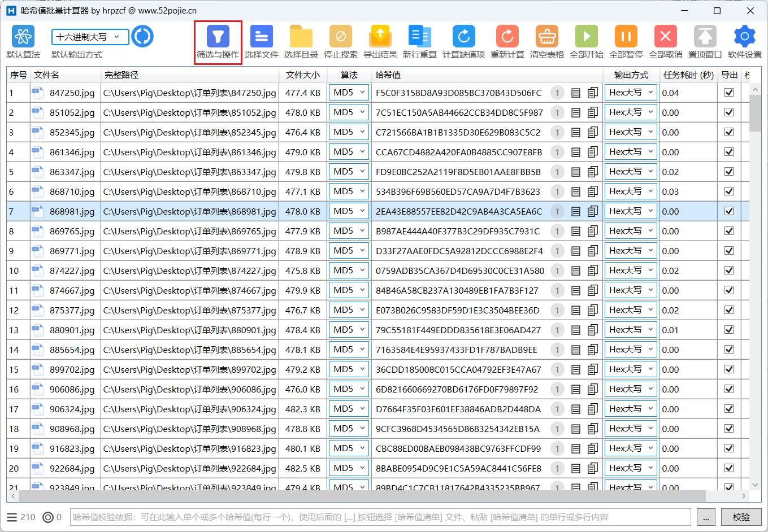The width and height of the screenshot is (768, 532).
Task: Expand the 十六进制大写 output format dropdown
Action: (90, 37)
